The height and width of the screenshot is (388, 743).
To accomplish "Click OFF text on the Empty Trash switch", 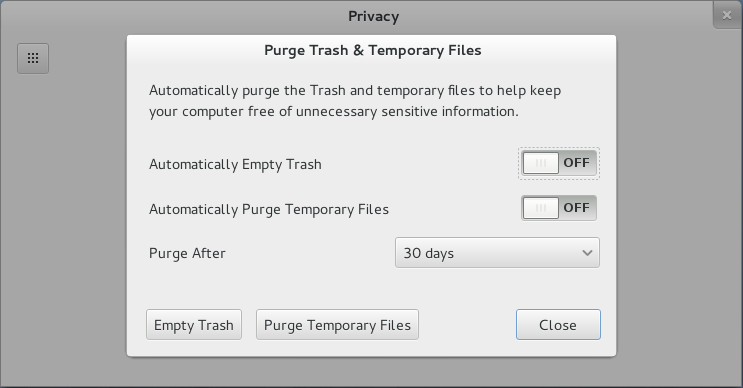I will coord(576,163).
